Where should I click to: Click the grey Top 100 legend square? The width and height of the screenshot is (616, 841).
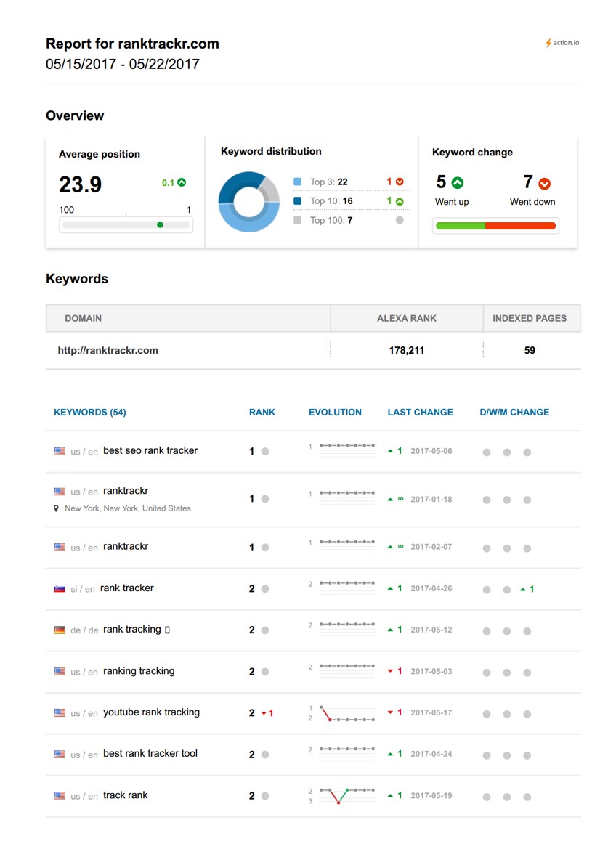(x=297, y=220)
